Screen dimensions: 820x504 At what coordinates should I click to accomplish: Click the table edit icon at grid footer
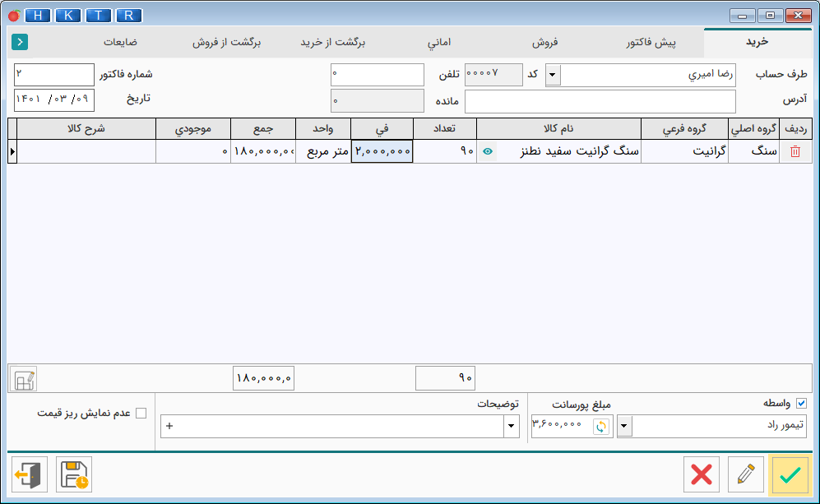[x=24, y=378]
